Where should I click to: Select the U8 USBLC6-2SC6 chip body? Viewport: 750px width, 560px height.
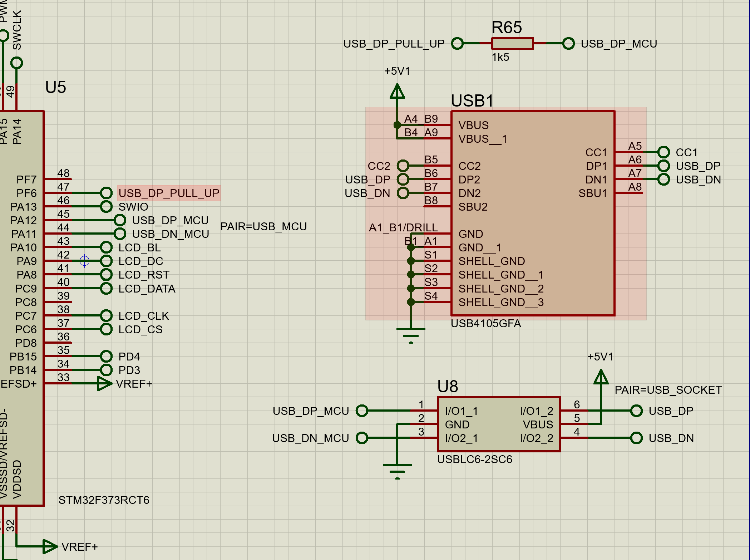(x=499, y=424)
